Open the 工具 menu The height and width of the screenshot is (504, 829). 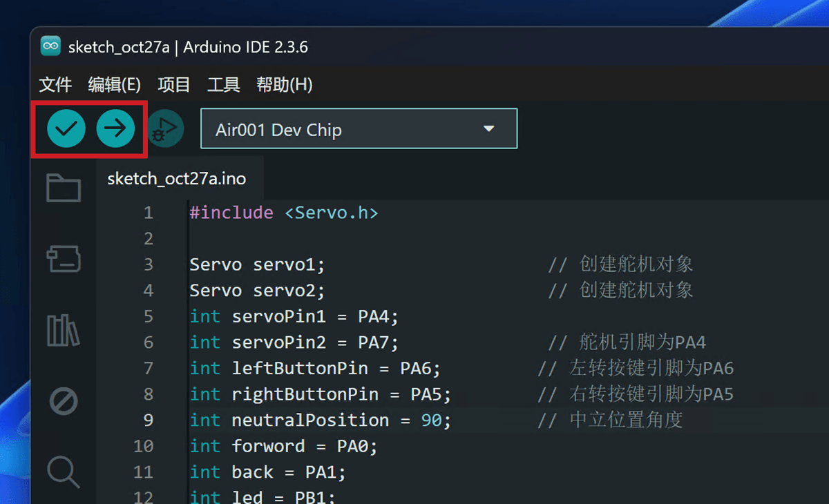224,85
